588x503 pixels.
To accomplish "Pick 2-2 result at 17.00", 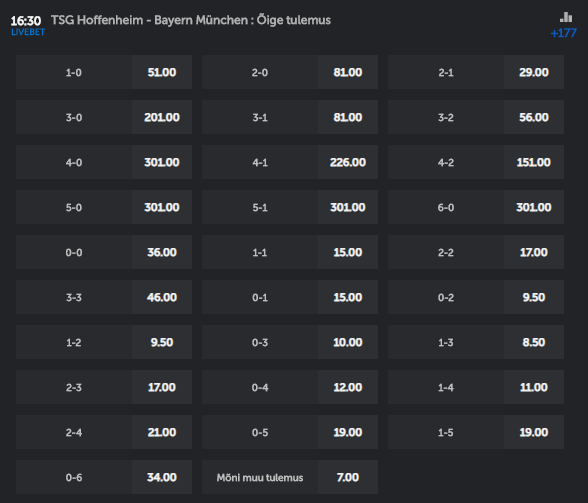I will (476, 252).
